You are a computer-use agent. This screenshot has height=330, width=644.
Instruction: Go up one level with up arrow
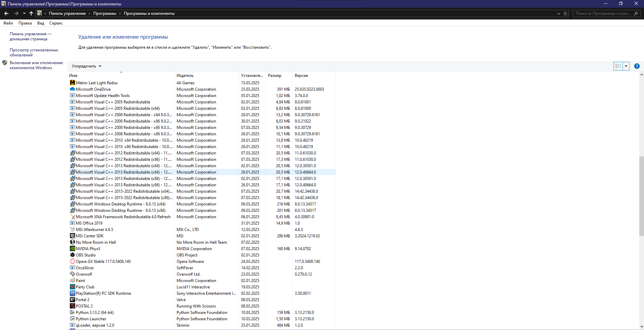point(31,13)
